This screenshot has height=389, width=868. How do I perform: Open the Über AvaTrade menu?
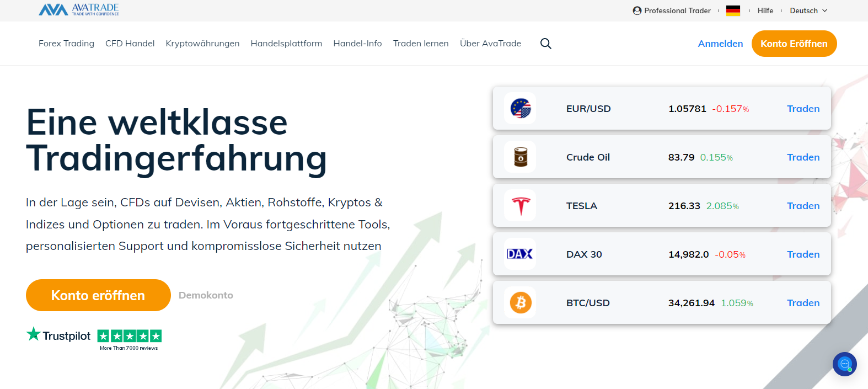coord(490,44)
